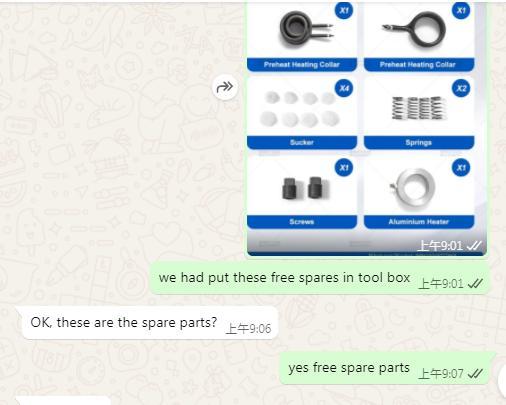Click the forward arrow icon beside the image
Viewport: 506px width, 405px height.
click(225, 87)
